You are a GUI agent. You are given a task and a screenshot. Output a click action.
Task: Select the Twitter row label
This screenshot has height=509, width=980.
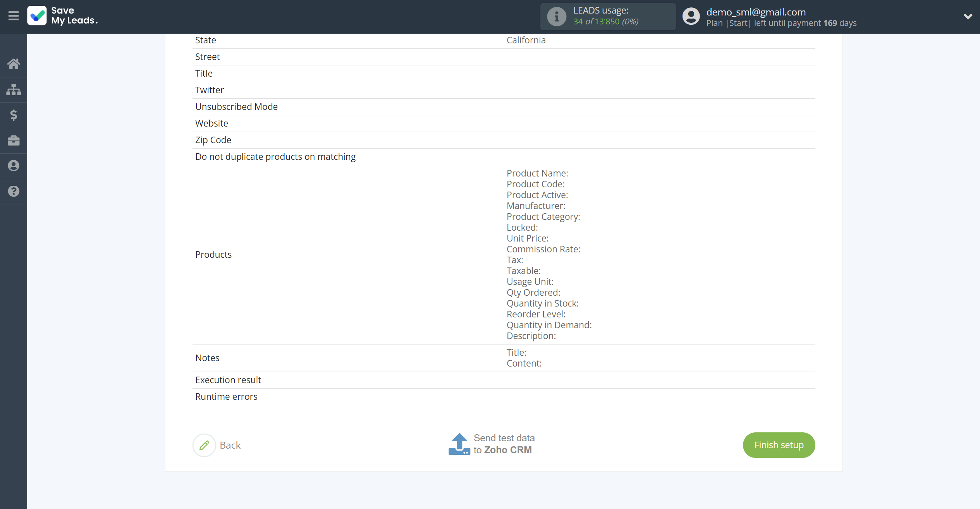tap(210, 90)
